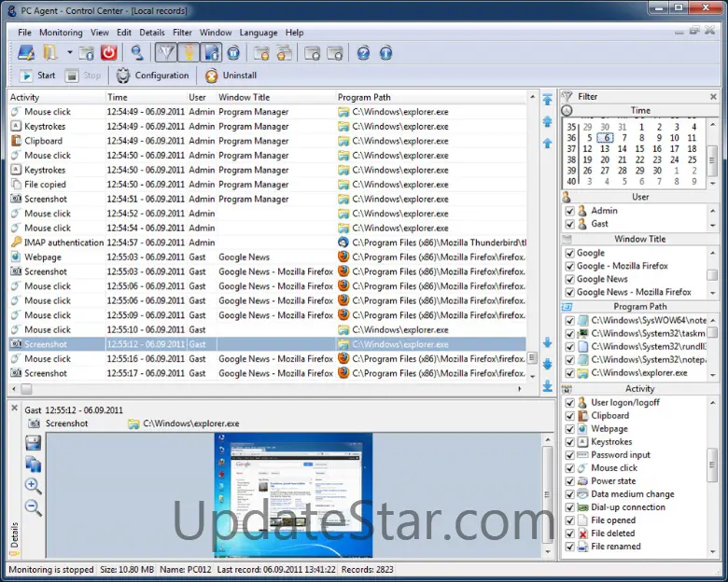This screenshot has width=728, height=582.
Task: Open the Configuration button
Action: point(152,76)
